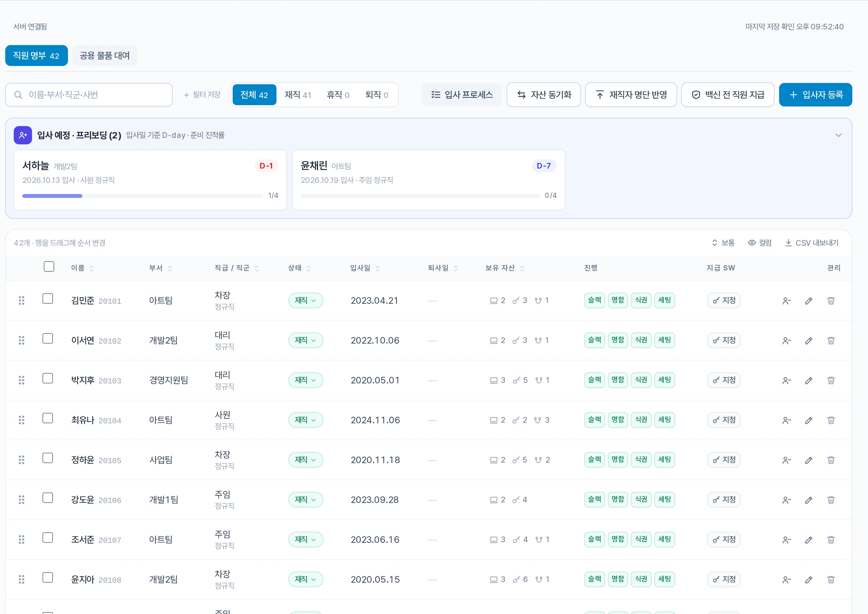Toggle select-all checkbox in table header

[49, 267]
